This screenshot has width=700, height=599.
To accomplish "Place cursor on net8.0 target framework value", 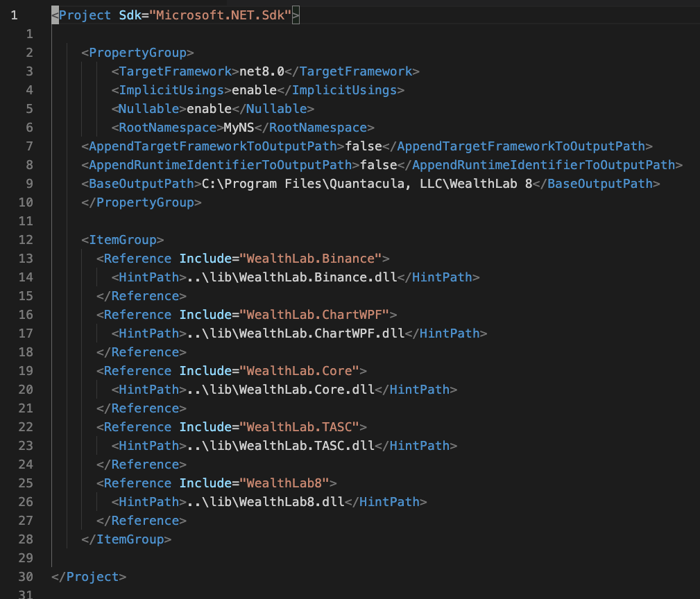I will point(262,71).
